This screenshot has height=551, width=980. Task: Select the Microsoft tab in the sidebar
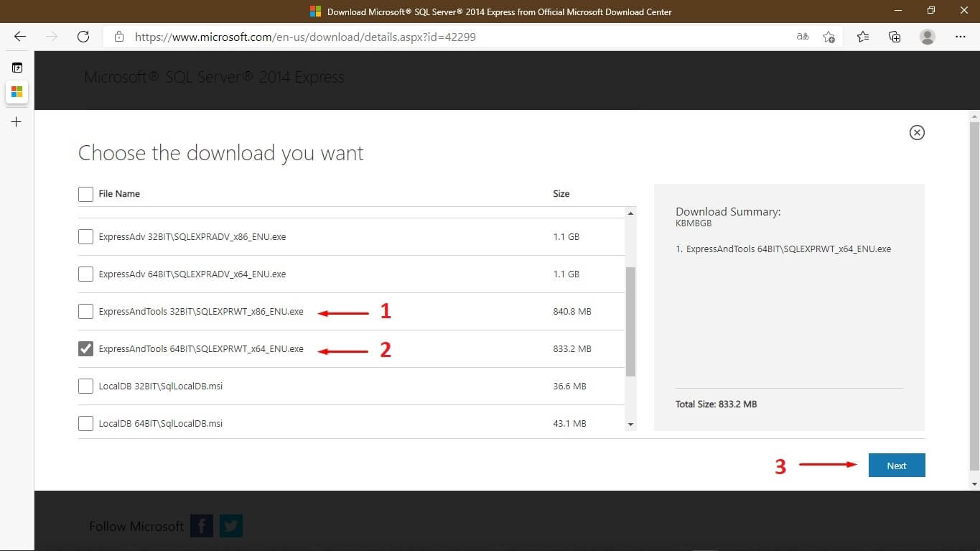pos(17,92)
